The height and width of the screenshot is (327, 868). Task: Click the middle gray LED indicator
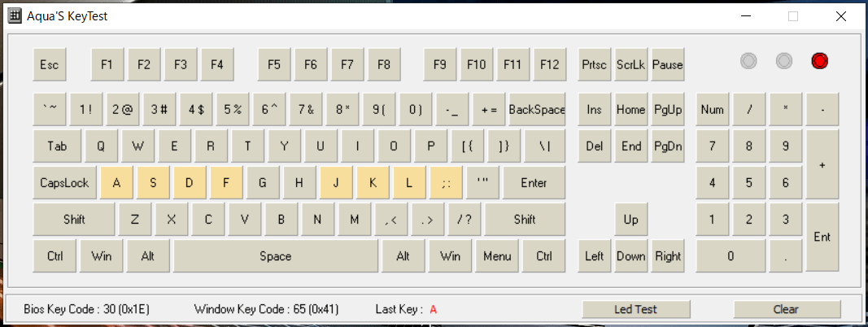784,61
